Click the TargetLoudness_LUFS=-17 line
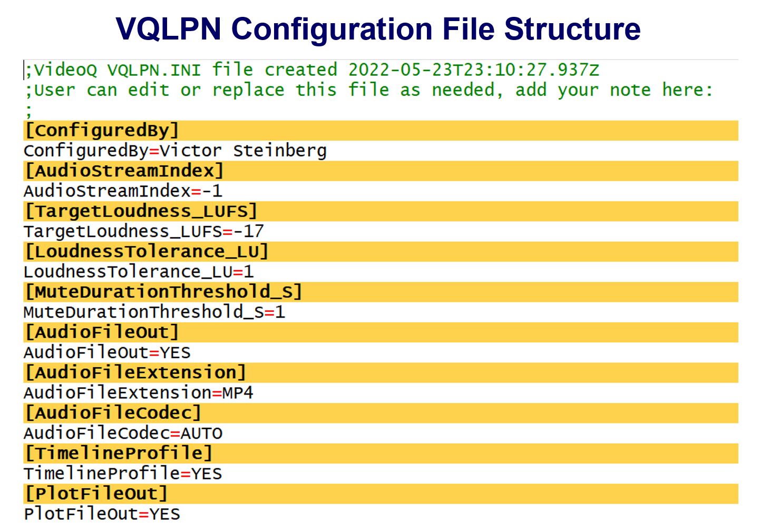The width and height of the screenshot is (760, 532). click(x=143, y=231)
